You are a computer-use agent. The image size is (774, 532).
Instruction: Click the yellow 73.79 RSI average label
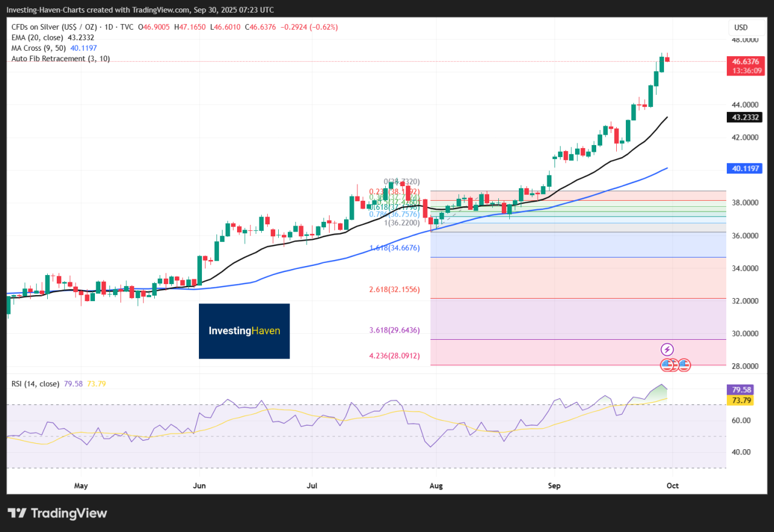(740, 400)
